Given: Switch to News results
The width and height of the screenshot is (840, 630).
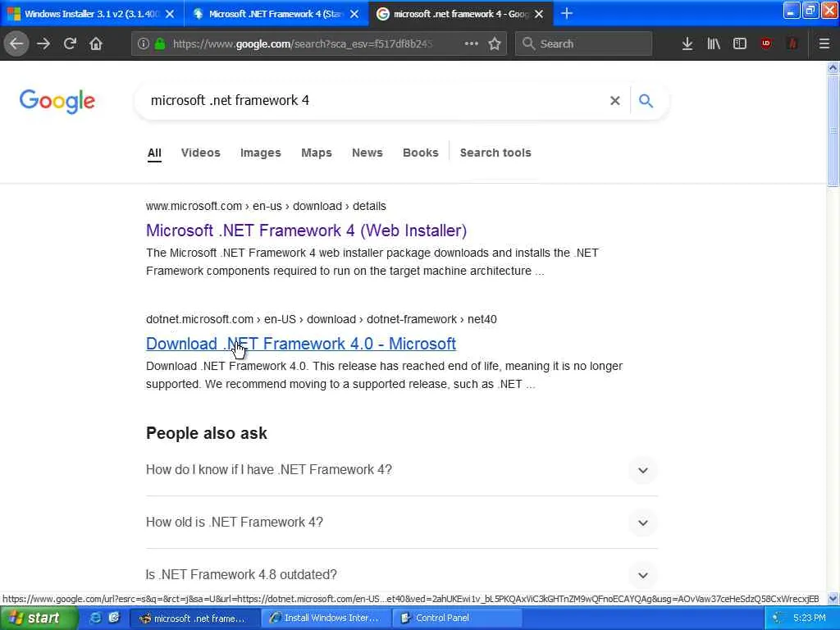Looking at the screenshot, I should pyautogui.click(x=367, y=153).
